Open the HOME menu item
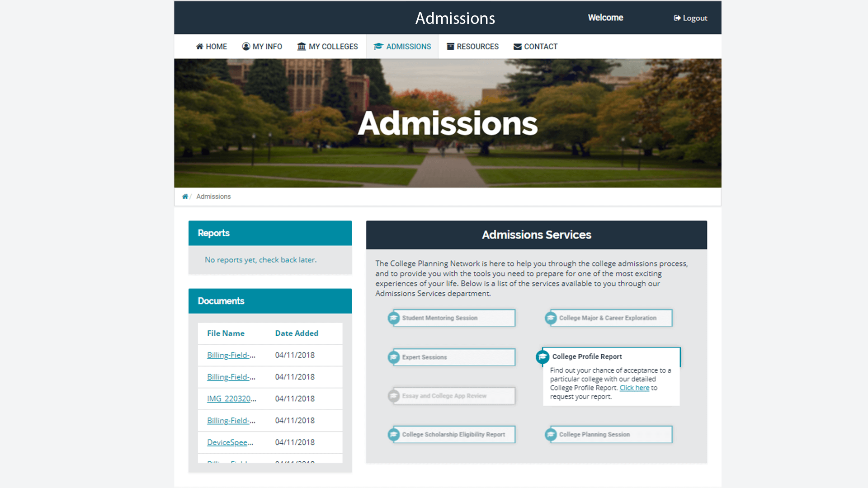Viewport: 868px width, 488px height. (x=211, y=47)
